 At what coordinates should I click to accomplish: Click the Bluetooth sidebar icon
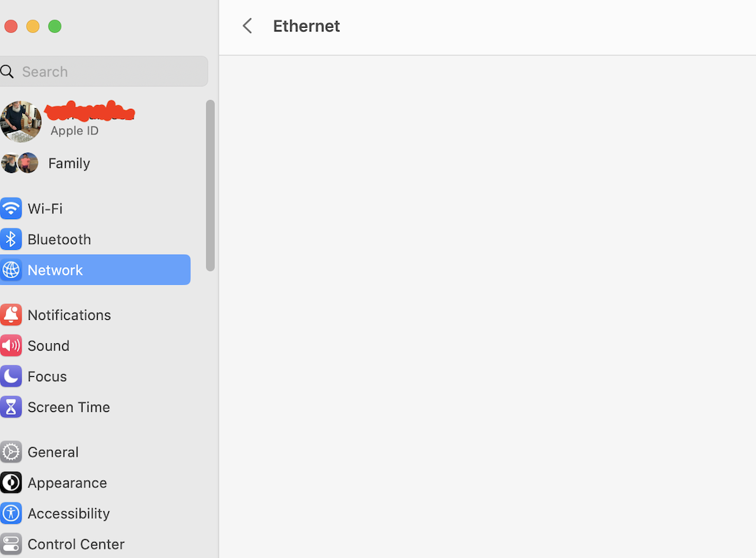[x=11, y=240]
